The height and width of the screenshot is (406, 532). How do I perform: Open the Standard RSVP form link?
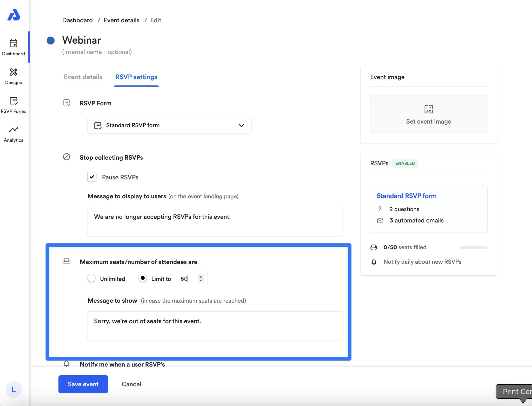click(x=407, y=196)
